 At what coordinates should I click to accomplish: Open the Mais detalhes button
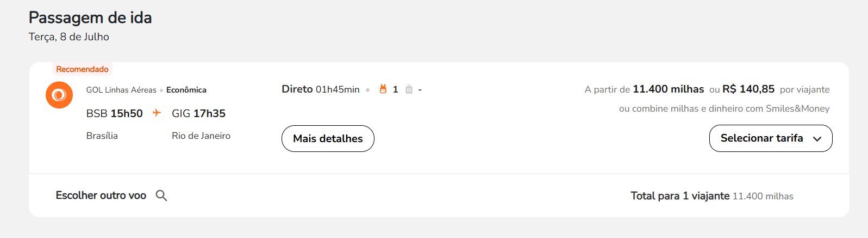pos(328,138)
